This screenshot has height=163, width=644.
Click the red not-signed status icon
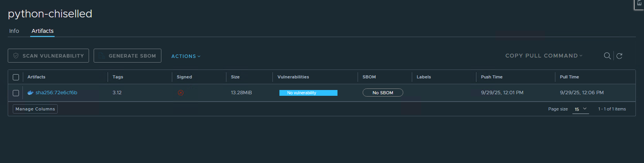pos(180,93)
